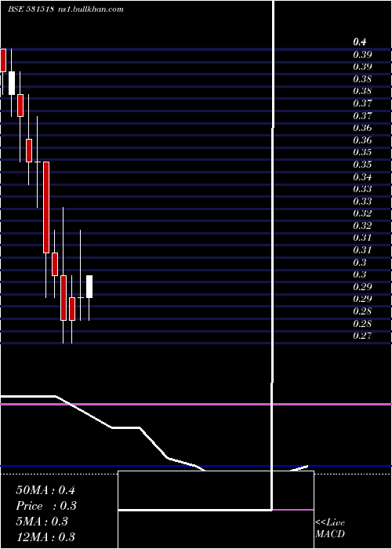This screenshot has height=549, width=392.
Task: Click the 0.27 price axis label
Action: point(362,336)
